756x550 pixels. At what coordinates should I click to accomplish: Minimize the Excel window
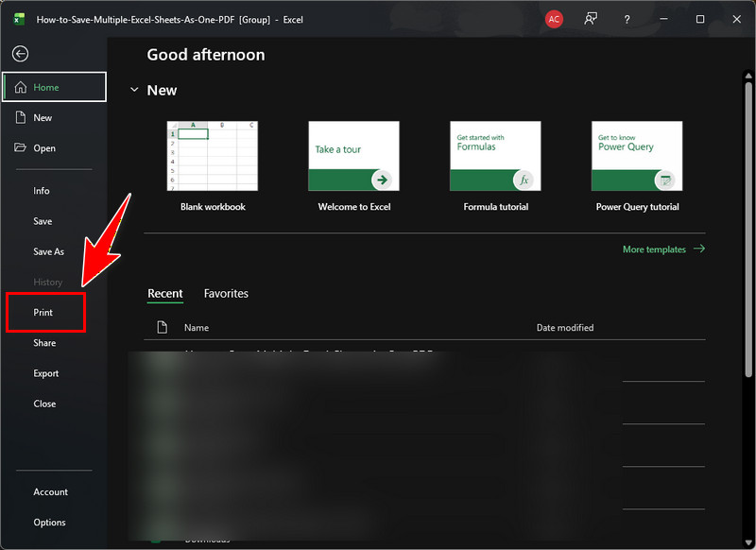(664, 19)
